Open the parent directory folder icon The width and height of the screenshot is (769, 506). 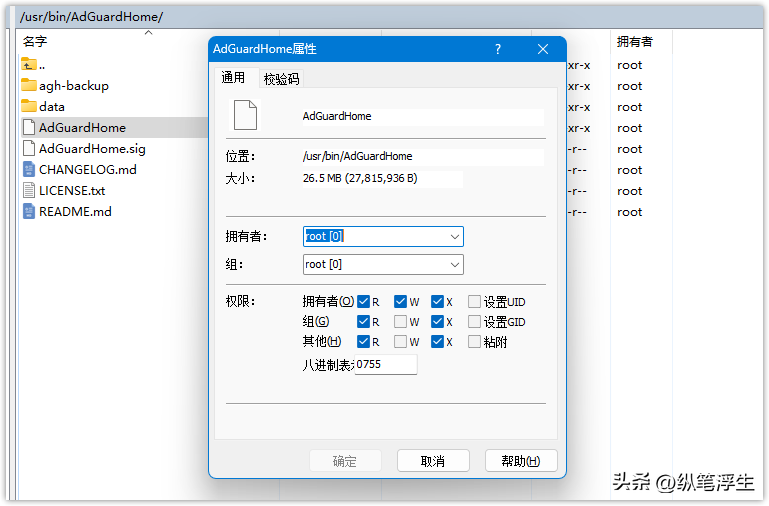tap(29, 64)
